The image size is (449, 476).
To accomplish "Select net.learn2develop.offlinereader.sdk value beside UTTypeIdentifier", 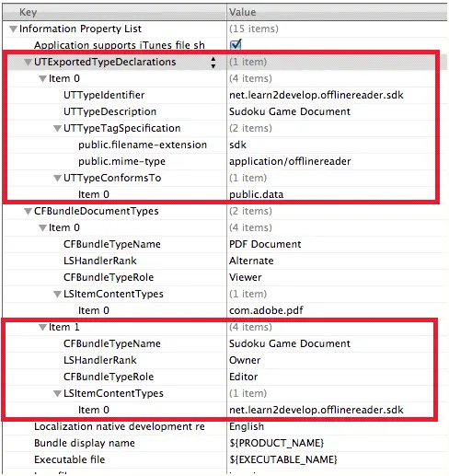I will pos(317,95).
